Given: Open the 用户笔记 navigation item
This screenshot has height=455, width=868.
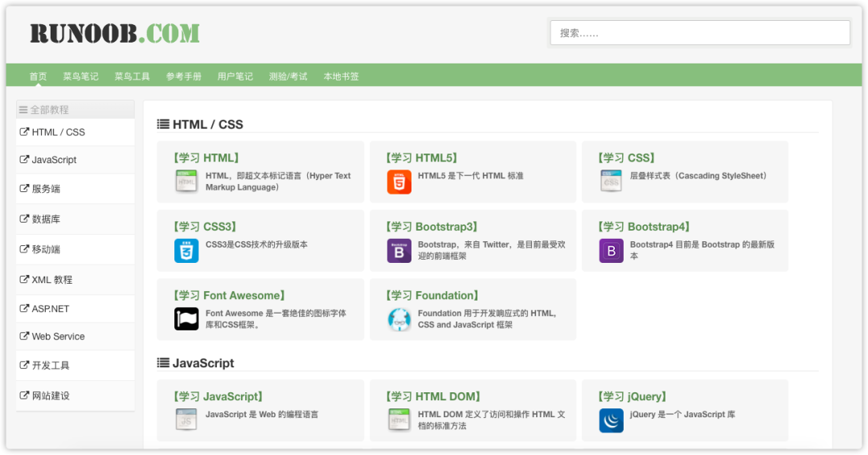Looking at the screenshot, I should (235, 76).
